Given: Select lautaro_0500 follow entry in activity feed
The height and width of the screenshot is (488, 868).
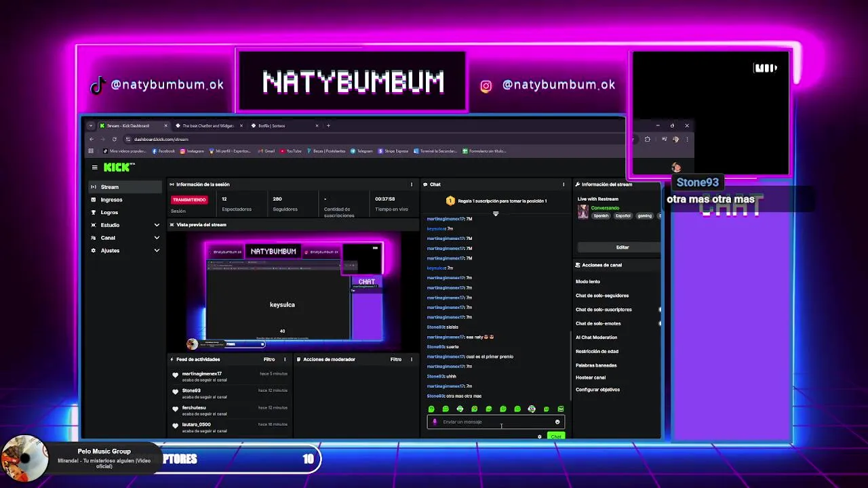Looking at the screenshot, I should coord(231,427).
